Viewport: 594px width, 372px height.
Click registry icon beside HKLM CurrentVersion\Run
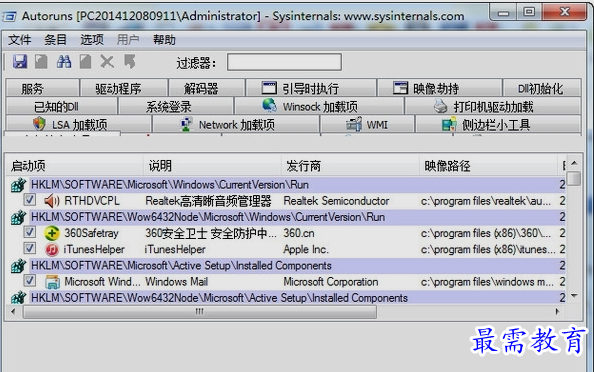(x=18, y=185)
